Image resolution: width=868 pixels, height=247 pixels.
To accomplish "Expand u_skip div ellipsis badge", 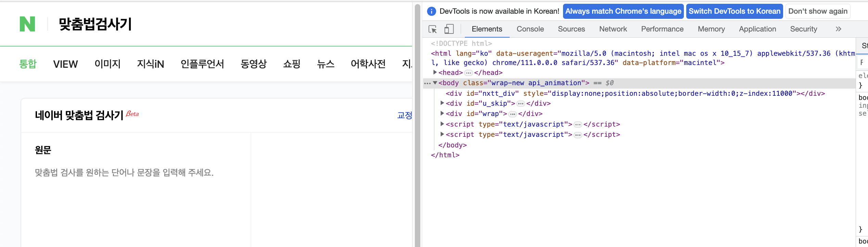I will pos(521,104).
